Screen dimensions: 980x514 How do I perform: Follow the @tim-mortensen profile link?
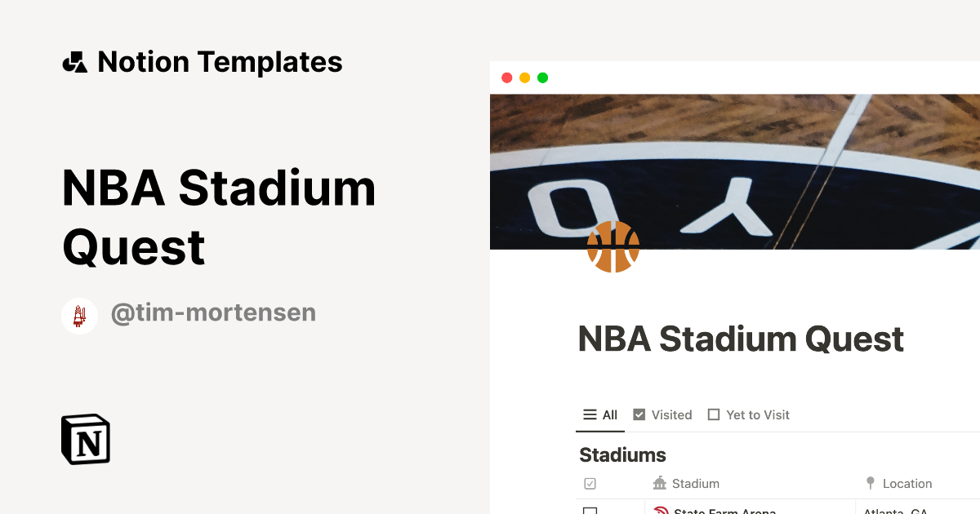(213, 312)
